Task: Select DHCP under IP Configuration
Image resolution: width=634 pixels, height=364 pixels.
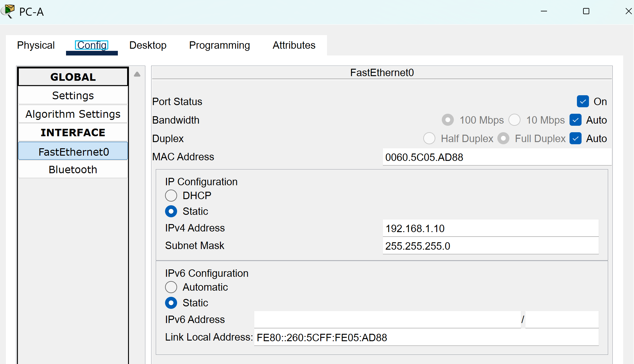Action: coord(171,195)
